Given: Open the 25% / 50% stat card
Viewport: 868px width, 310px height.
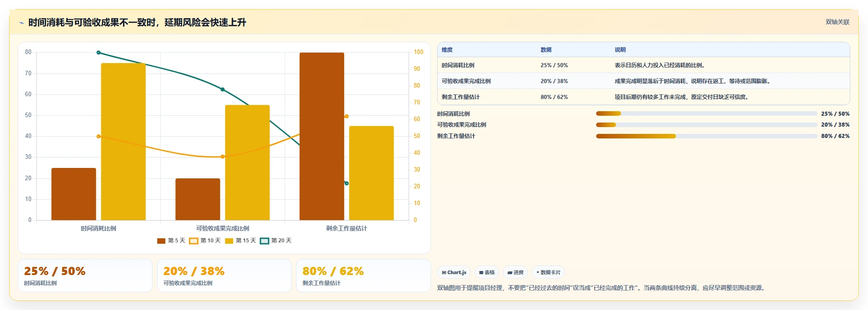Looking at the screenshot, I should click(85, 276).
